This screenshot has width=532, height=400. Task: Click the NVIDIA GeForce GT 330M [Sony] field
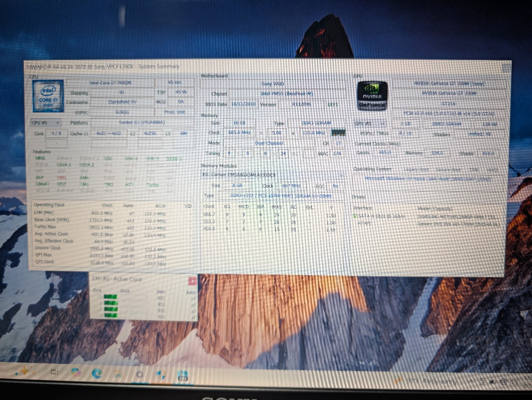click(449, 84)
